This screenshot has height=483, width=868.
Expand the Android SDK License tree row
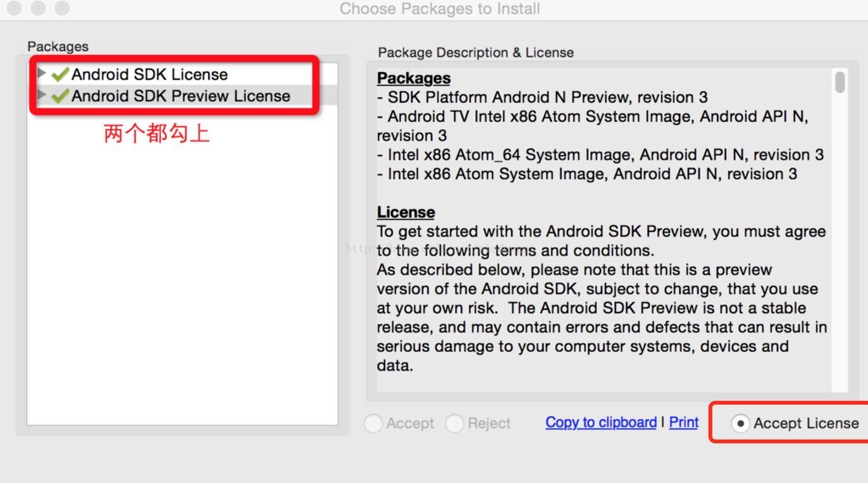pyautogui.click(x=42, y=73)
